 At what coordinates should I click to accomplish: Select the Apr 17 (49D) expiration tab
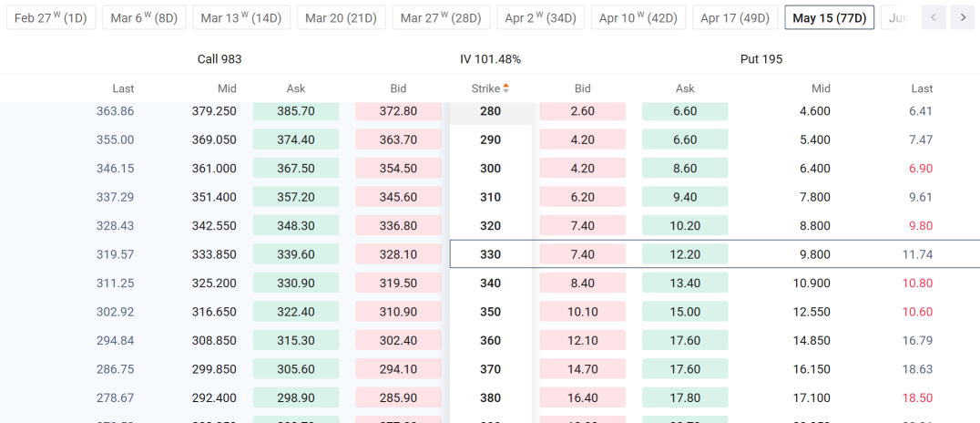click(x=735, y=17)
